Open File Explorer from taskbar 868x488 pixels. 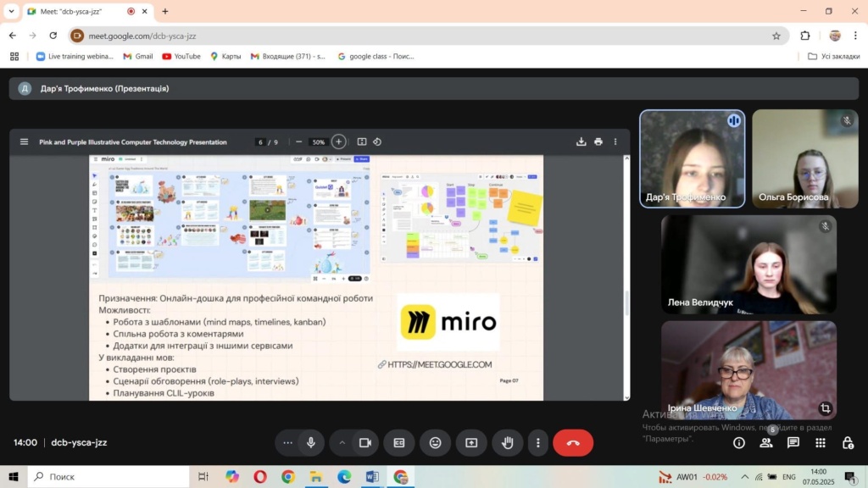[315, 476]
